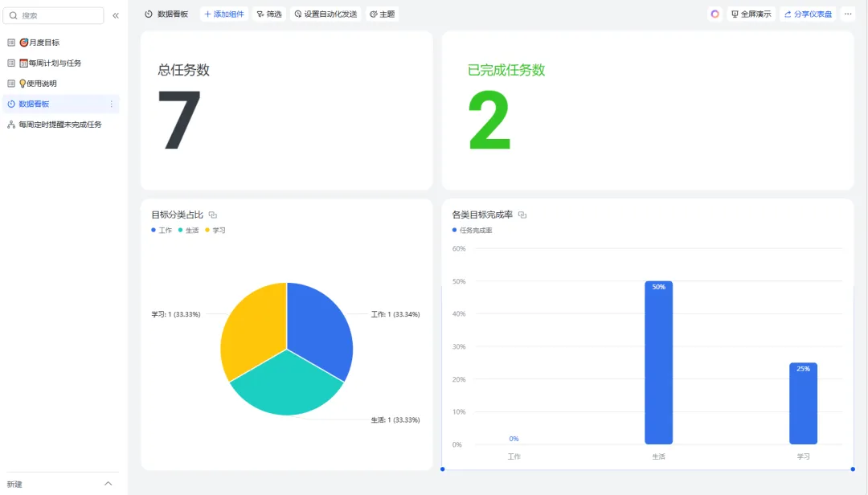Click 添加组件 button
Image resolution: width=868 pixels, height=495 pixels.
224,14
